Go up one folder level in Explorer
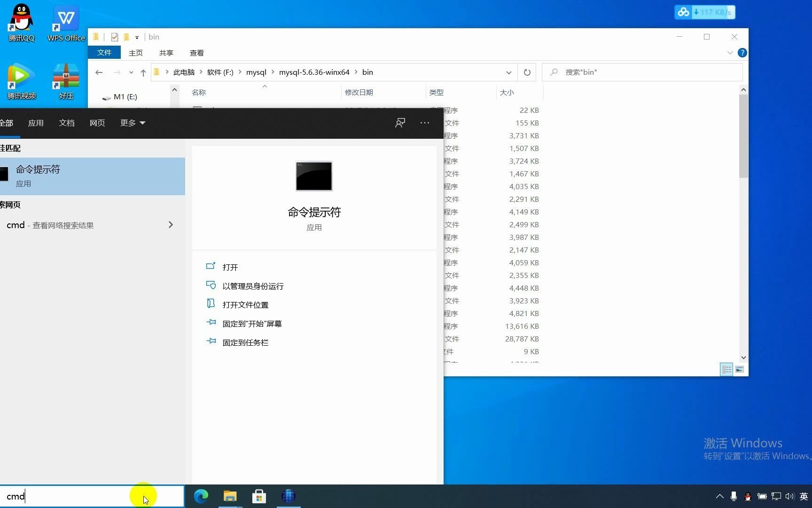 click(x=143, y=72)
